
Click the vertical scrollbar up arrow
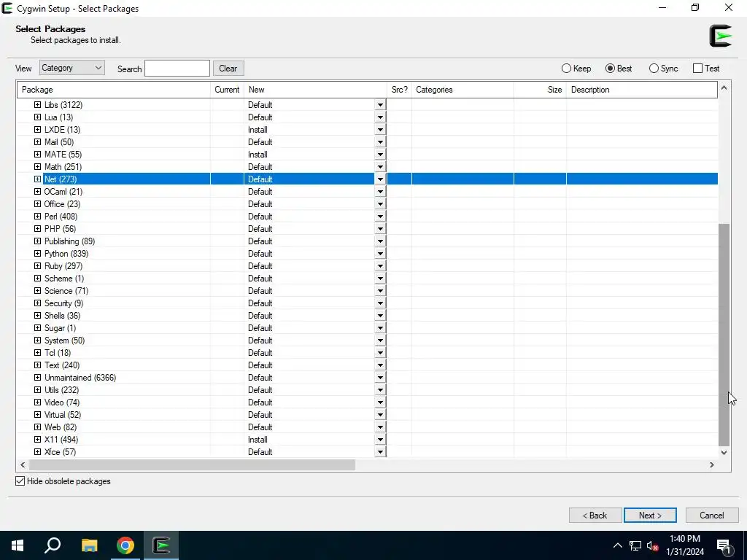point(724,87)
